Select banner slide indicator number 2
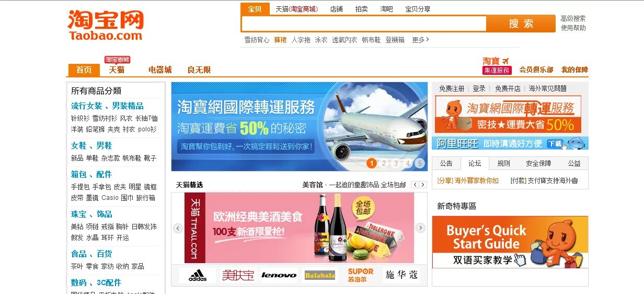 click(x=384, y=163)
